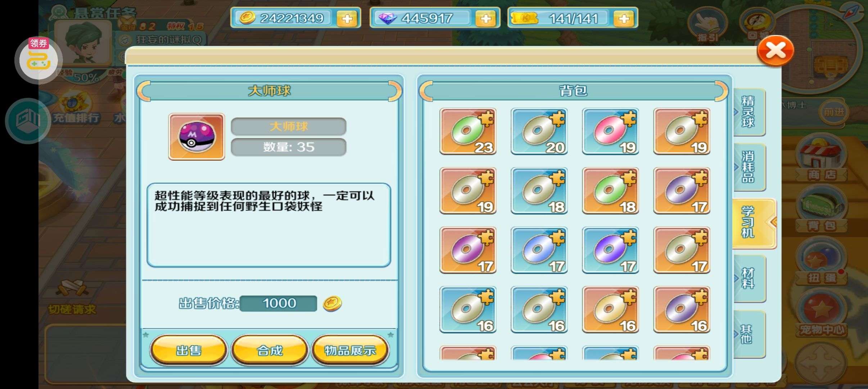Click the sale price field showing 1000

coord(279,303)
